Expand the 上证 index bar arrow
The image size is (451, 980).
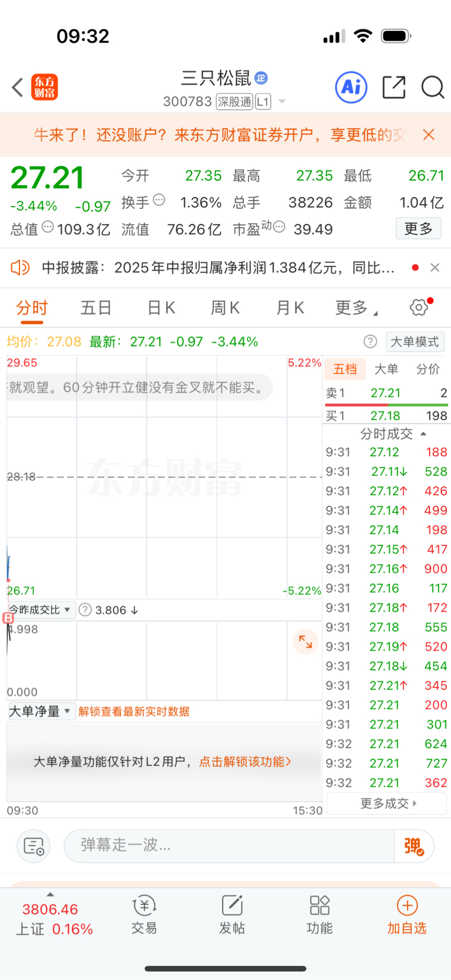pyautogui.click(x=51, y=894)
